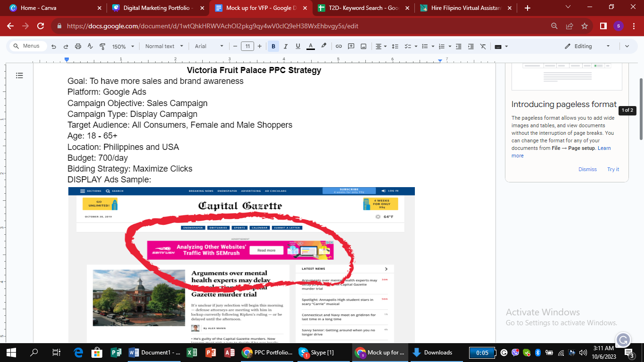
Task: Dismiss the pageless format tip
Action: pos(587,169)
